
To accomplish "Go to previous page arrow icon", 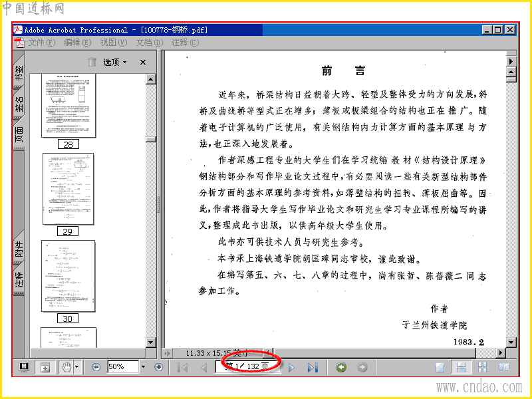I will pyautogui.click(x=204, y=368).
